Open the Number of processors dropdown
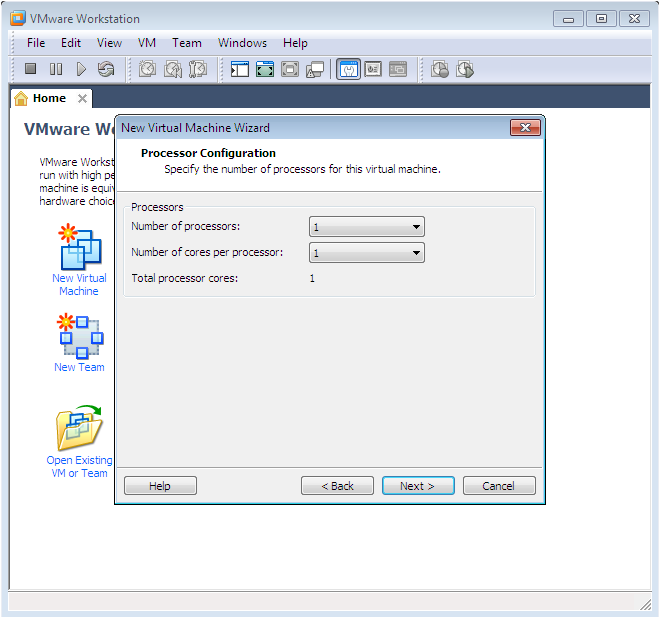This screenshot has width=660, height=618. pyautogui.click(x=367, y=227)
